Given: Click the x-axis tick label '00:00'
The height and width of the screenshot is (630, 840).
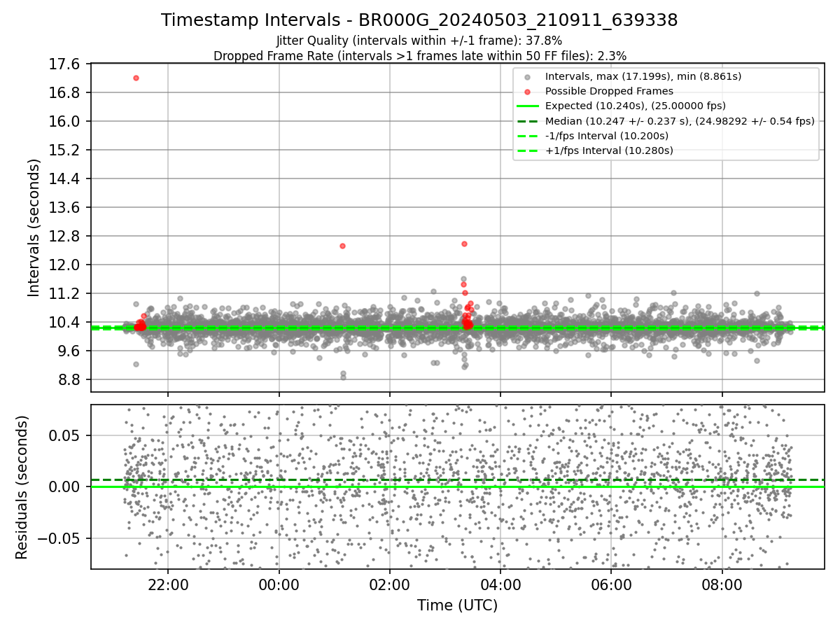Looking at the screenshot, I should point(279,584).
